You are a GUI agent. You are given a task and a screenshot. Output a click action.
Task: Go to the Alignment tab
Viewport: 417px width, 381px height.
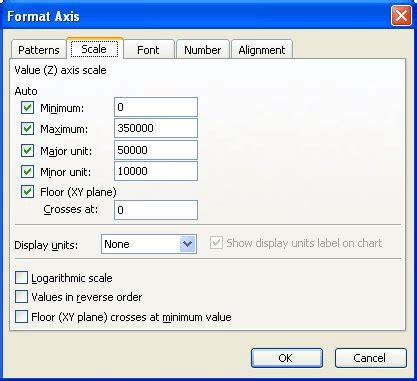(262, 50)
